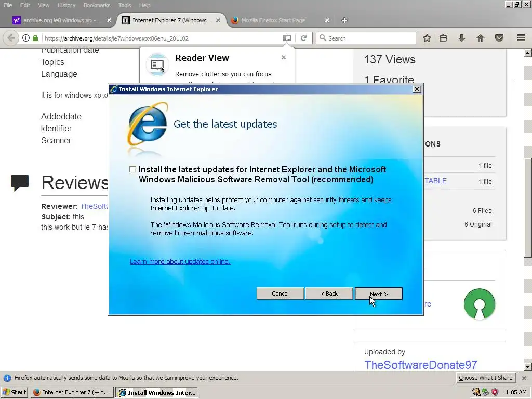Open the View menu in Firefox

[x=44, y=5]
